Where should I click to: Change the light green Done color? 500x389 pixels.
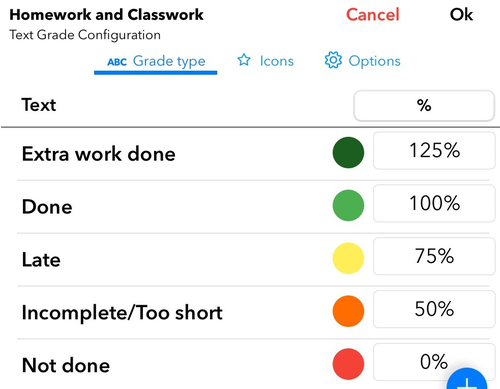pos(348,205)
